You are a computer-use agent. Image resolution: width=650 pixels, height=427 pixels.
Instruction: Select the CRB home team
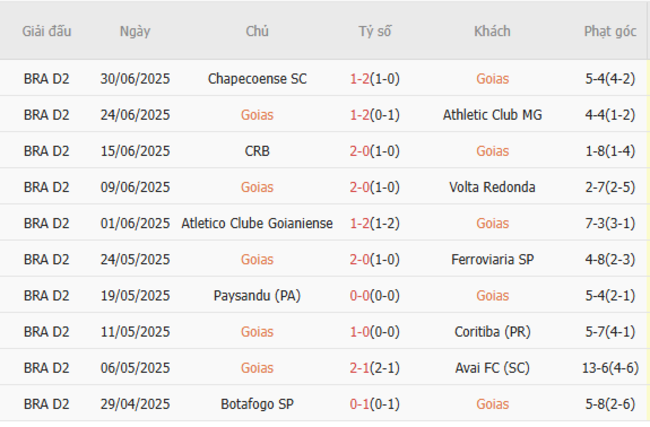pos(257,151)
